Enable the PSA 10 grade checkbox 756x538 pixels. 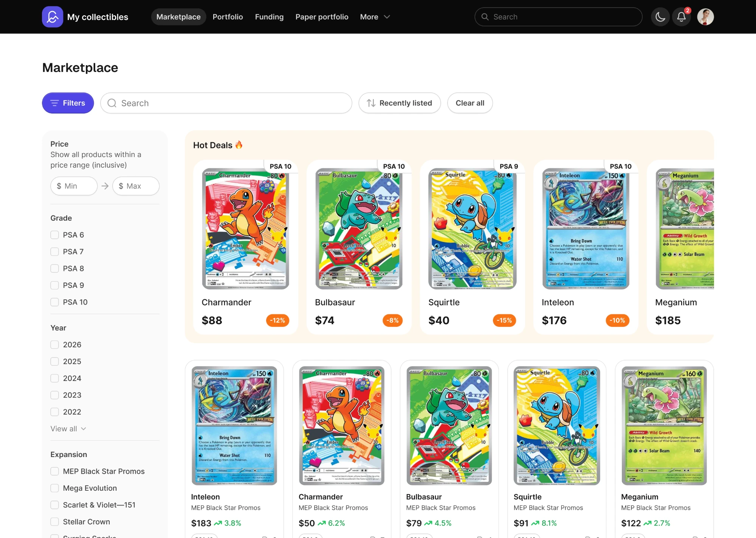click(x=55, y=302)
